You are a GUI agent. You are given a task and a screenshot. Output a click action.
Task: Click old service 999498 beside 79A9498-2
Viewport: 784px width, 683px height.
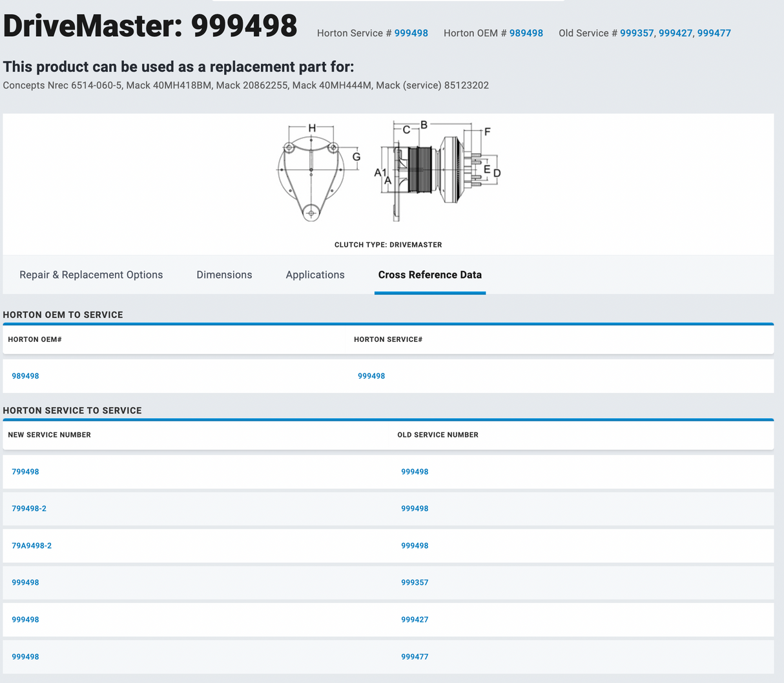click(x=415, y=545)
